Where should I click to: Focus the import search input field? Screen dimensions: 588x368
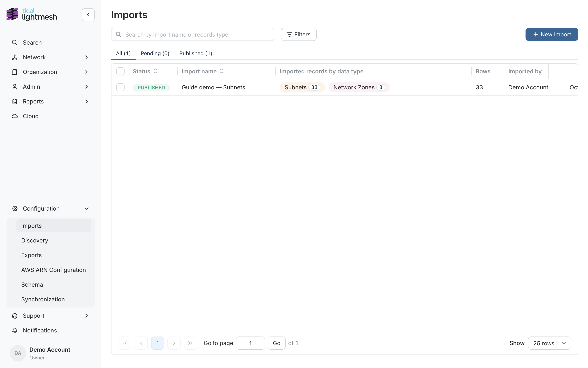click(193, 34)
